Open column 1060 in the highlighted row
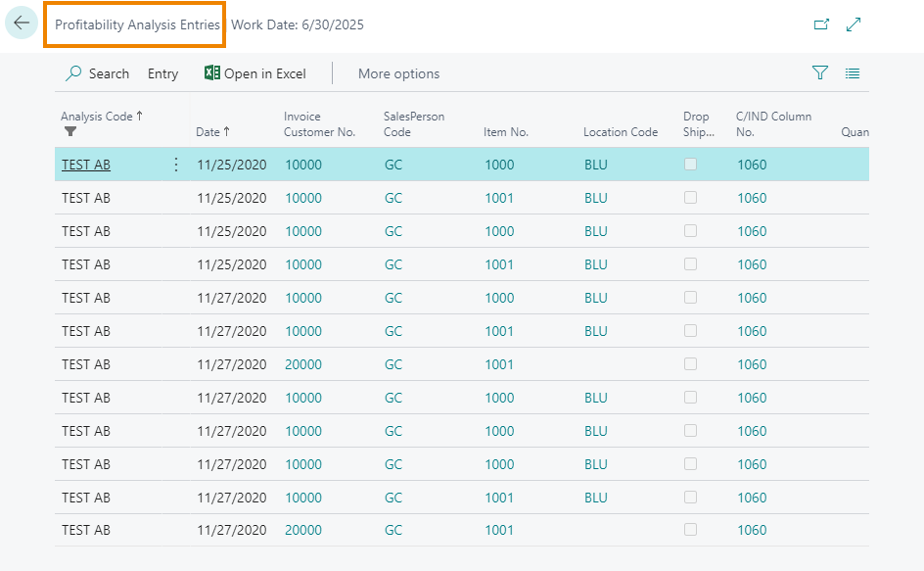Screen dimensions: 924x571 point(752,165)
